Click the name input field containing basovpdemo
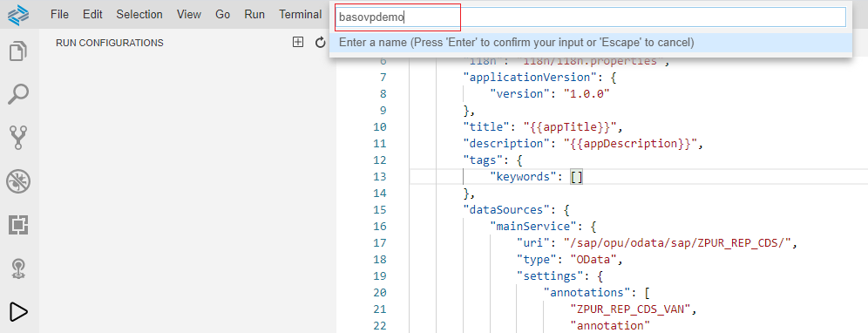The image size is (868, 333). click(x=590, y=17)
